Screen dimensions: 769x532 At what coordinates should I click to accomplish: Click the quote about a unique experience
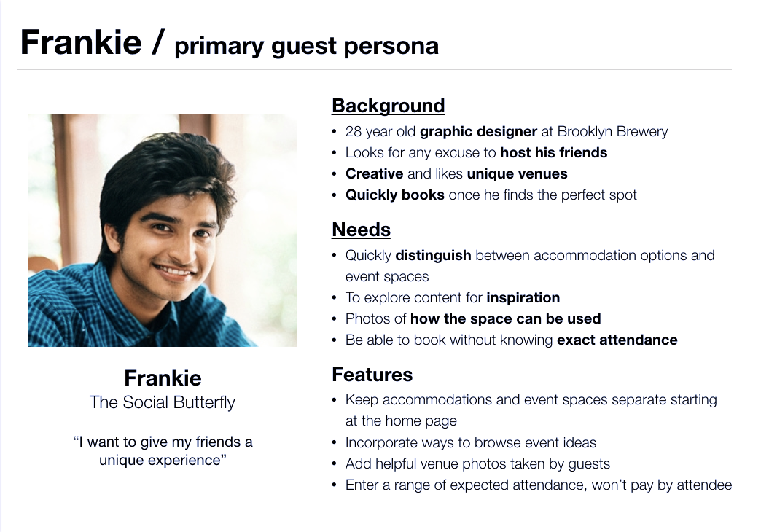[163, 451]
